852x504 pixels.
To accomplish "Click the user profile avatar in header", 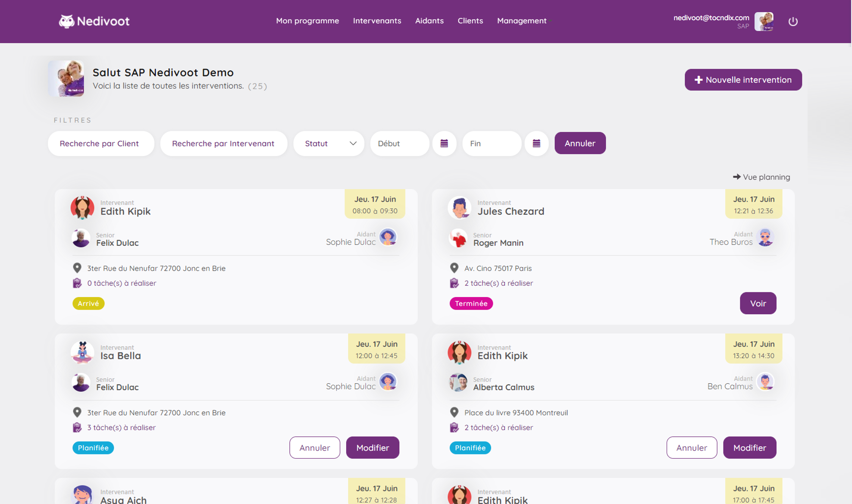I will tap(764, 21).
